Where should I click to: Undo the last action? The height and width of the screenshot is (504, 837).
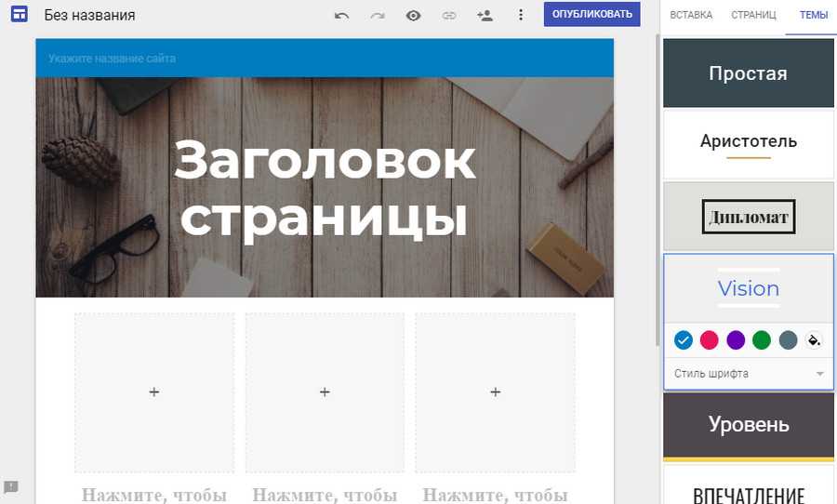tap(341, 15)
